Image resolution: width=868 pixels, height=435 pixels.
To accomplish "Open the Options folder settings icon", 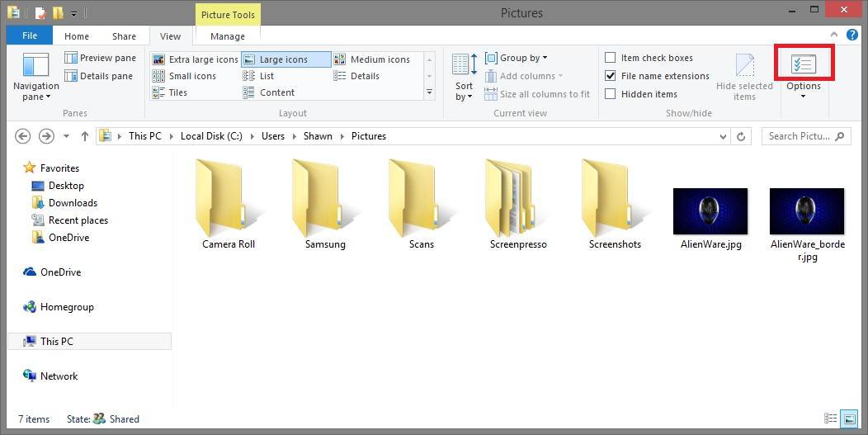I will pos(803,65).
